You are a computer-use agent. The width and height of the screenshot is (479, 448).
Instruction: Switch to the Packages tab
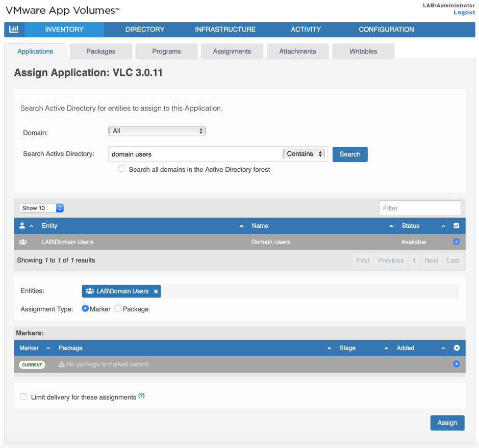[100, 51]
